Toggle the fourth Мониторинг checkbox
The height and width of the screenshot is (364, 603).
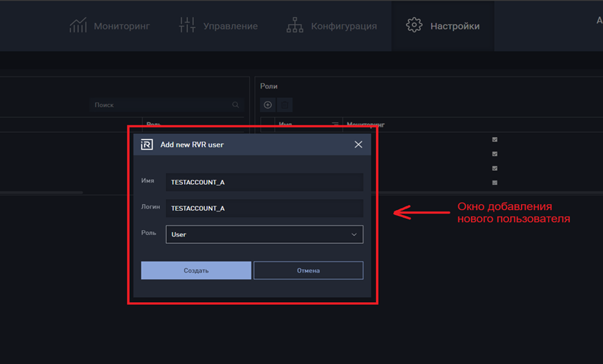[x=495, y=183]
